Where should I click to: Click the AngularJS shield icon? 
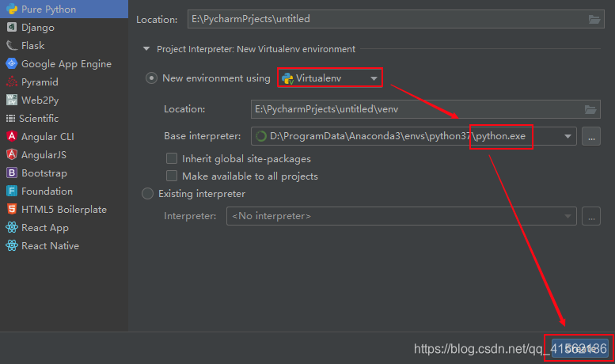[x=12, y=154]
